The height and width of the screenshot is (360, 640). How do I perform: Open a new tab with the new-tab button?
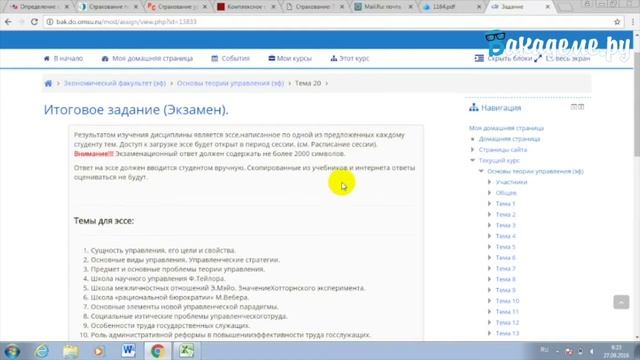565,7
